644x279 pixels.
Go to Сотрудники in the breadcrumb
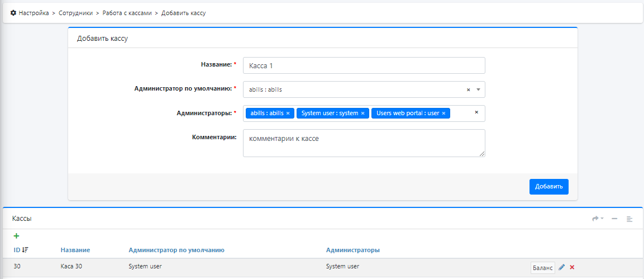pyautogui.click(x=75, y=13)
